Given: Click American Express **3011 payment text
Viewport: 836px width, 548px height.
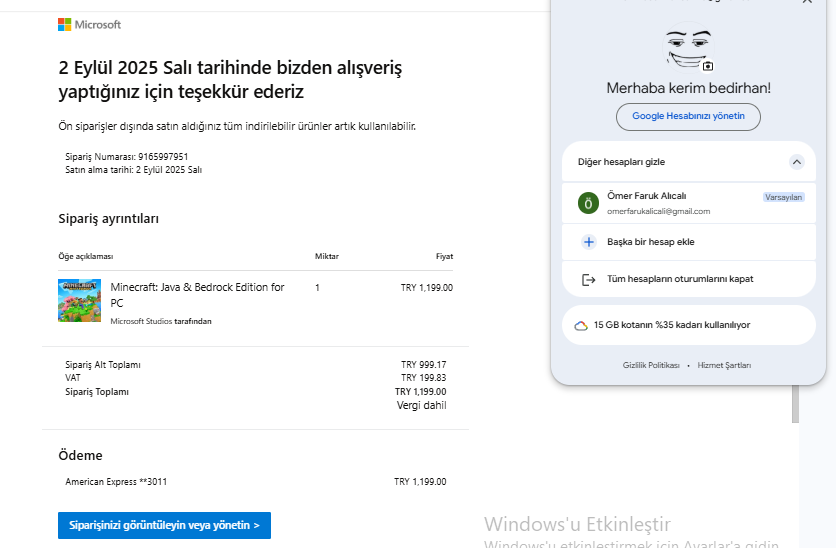Looking at the screenshot, I should click(116, 482).
